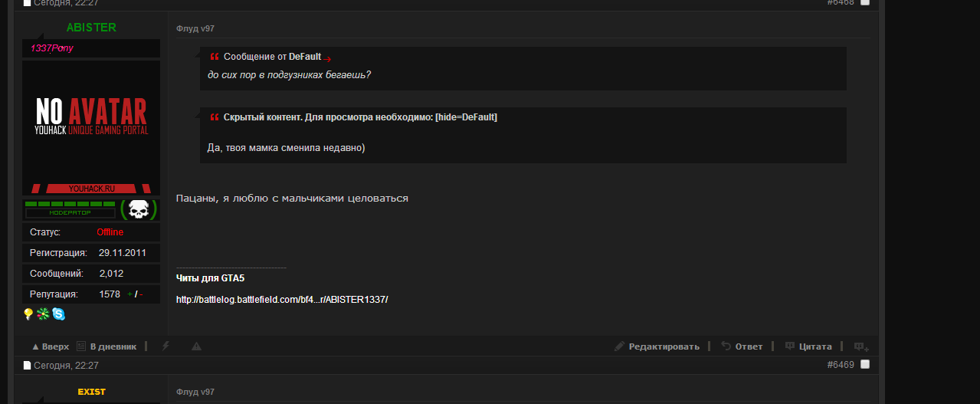Click the yellow lightbulb icon under reputation
Image resolution: width=980 pixels, height=404 pixels.
(28, 314)
